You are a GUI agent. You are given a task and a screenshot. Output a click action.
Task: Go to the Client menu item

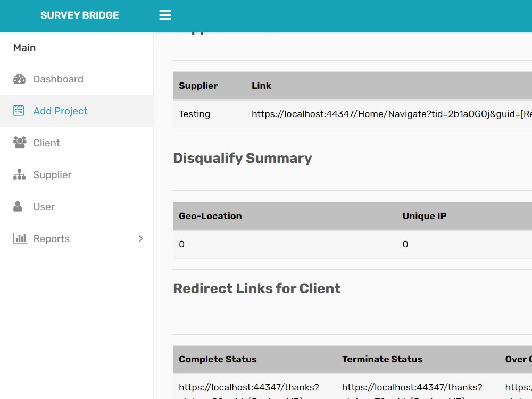(x=77, y=143)
